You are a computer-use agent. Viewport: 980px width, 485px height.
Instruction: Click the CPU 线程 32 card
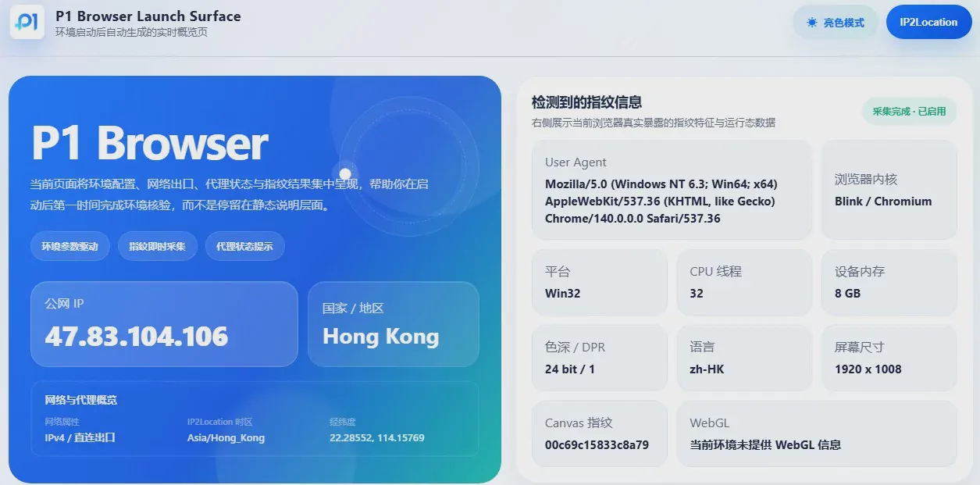pyautogui.click(x=744, y=283)
